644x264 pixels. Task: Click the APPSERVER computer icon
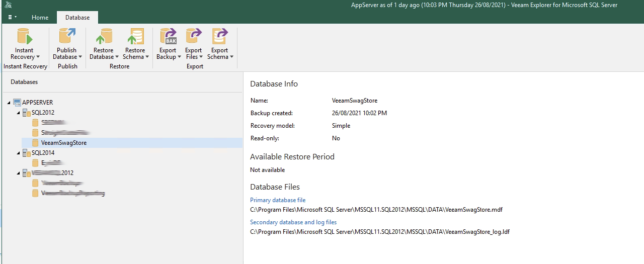point(18,102)
